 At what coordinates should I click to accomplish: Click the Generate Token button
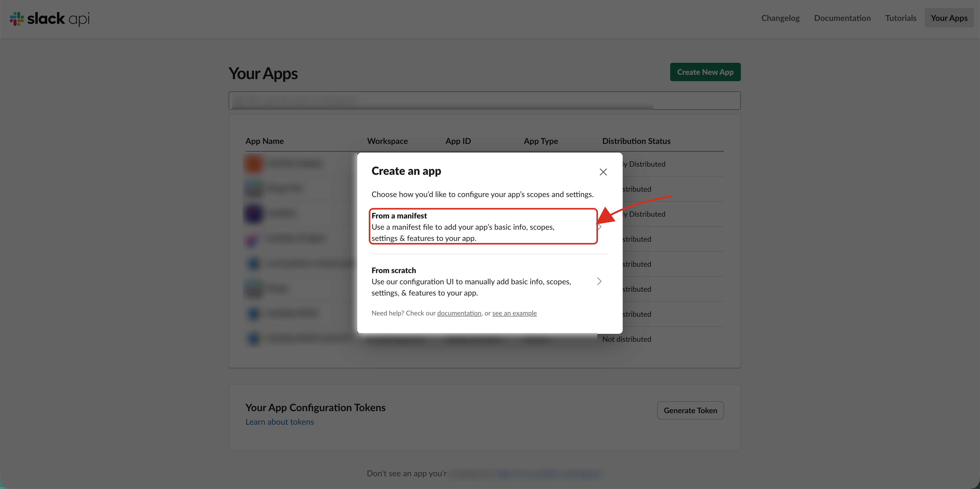pos(690,410)
